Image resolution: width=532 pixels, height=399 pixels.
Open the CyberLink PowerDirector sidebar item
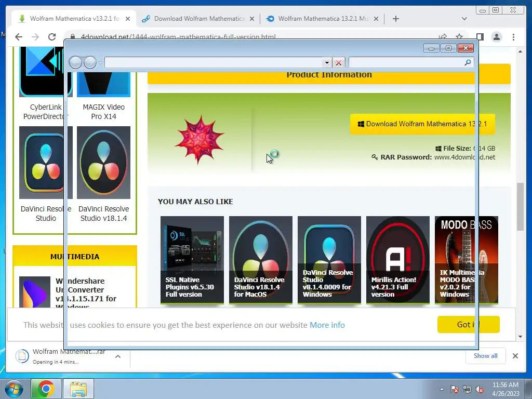[46, 112]
